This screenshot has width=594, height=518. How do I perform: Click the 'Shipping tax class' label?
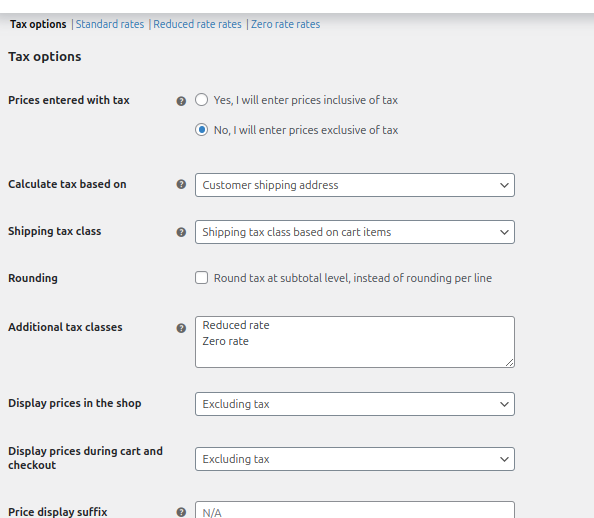click(55, 231)
